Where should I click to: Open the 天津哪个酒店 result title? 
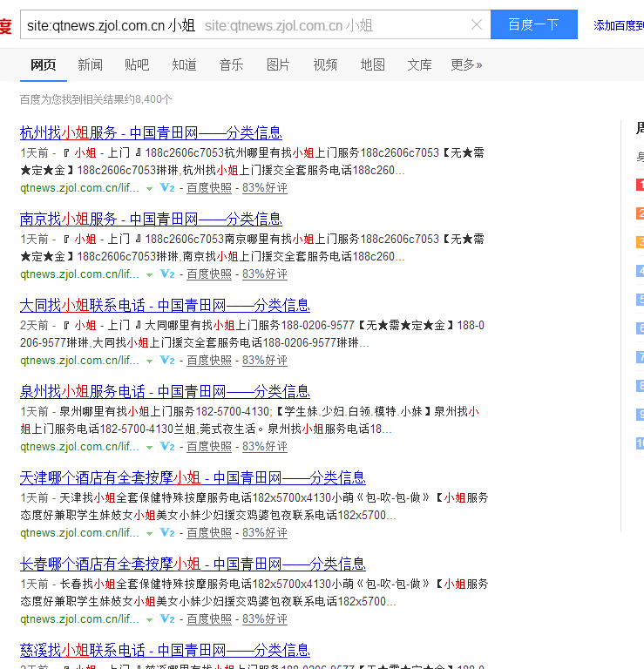(x=193, y=477)
